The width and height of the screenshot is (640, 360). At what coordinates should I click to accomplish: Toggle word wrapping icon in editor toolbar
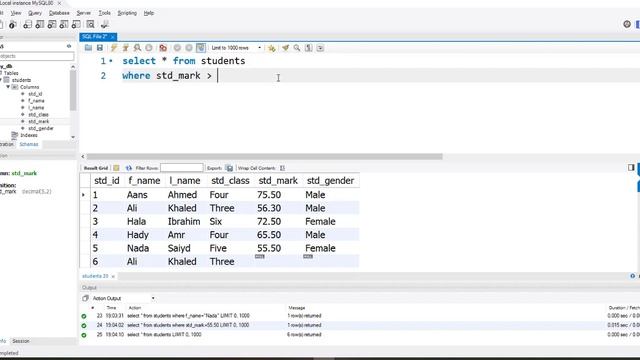[x=320, y=48]
